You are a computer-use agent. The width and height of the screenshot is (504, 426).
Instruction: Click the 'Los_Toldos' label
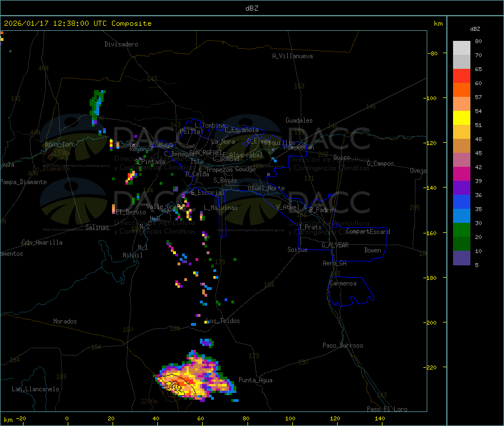click(x=223, y=321)
